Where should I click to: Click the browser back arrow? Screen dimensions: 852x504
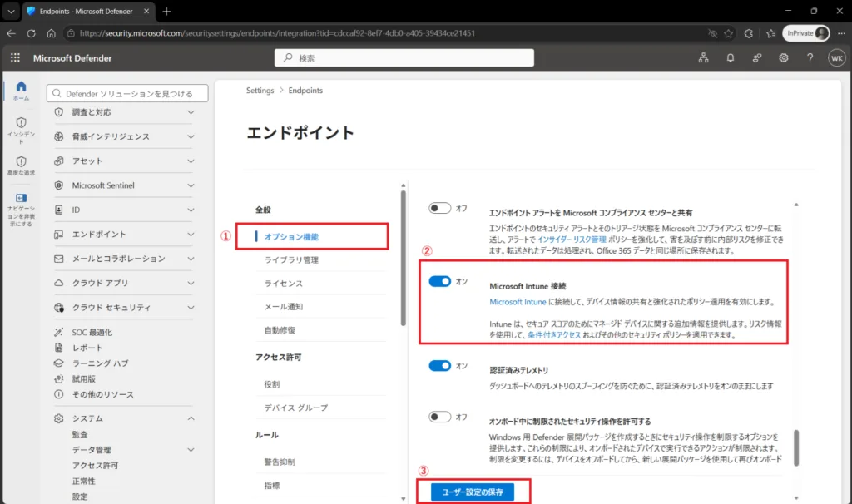point(12,33)
